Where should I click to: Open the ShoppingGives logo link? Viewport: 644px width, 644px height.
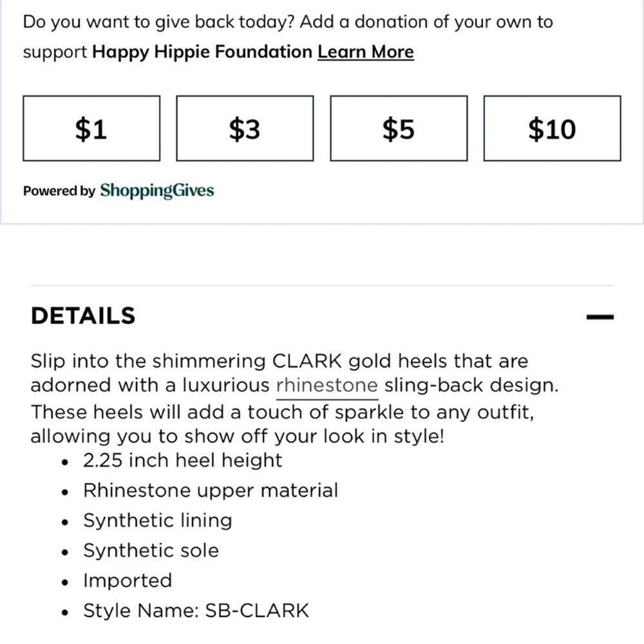click(x=157, y=191)
